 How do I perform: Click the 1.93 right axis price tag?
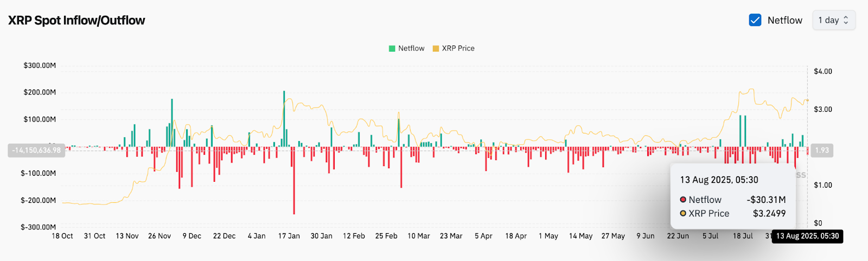[822, 150]
